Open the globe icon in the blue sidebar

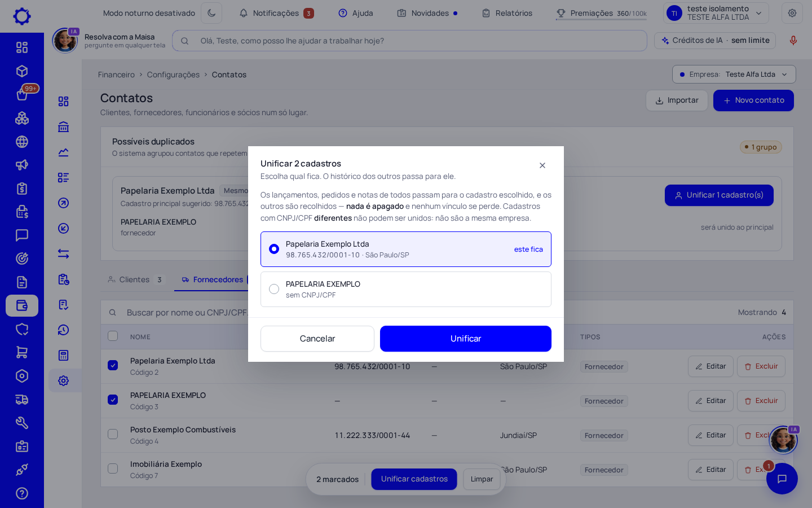pos(22,142)
